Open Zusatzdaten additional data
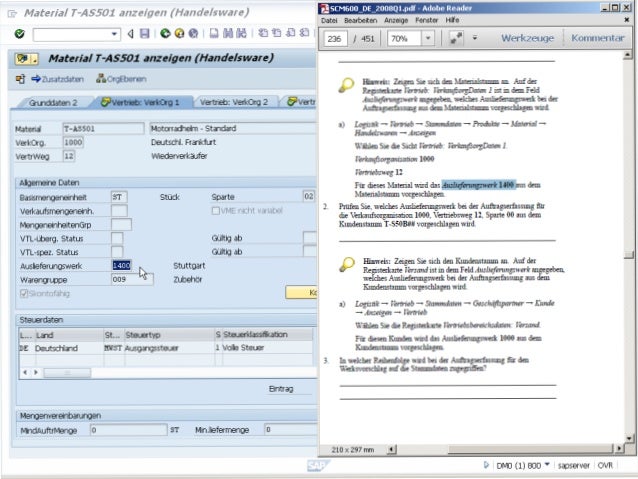The image size is (638, 479). (58, 79)
